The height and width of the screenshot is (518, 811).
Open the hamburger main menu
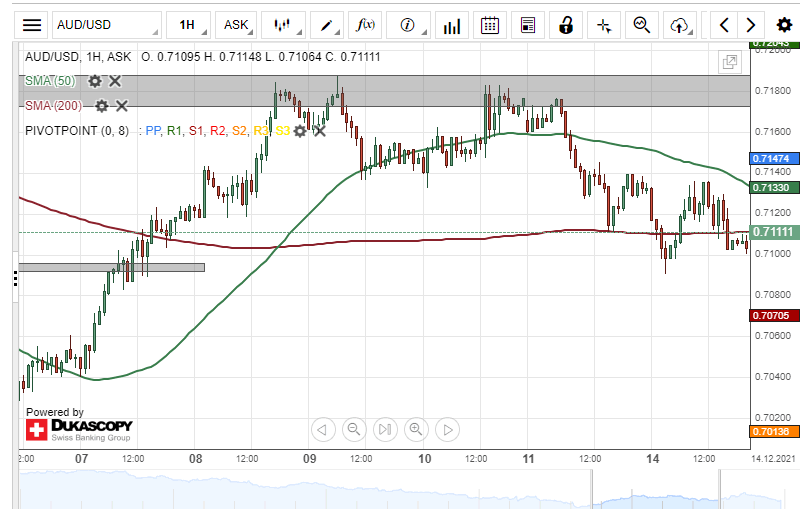32,25
